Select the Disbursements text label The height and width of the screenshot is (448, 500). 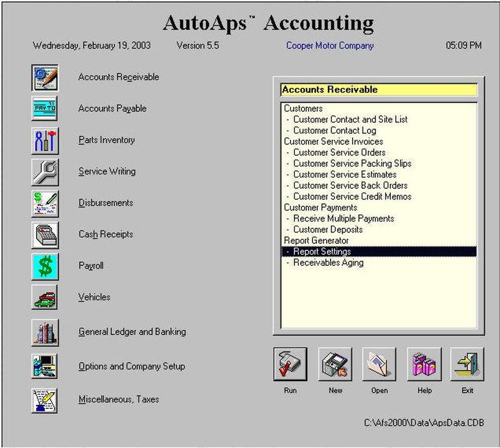pos(106,203)
